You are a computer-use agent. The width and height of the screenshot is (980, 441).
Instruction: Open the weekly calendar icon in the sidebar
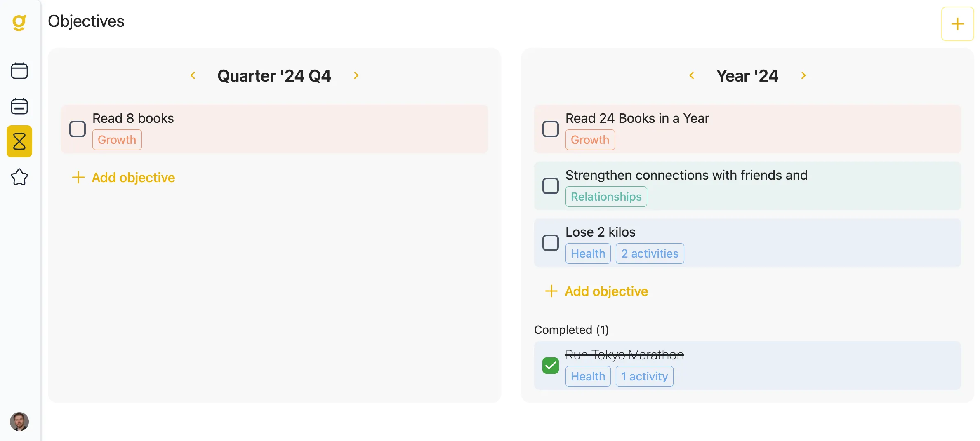19,70
